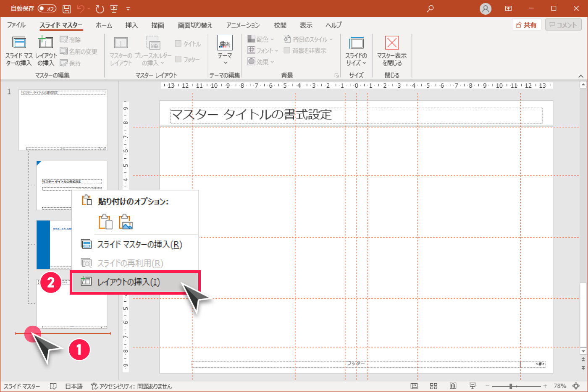Click the コメント comments button
Screen dimensions: 588x392
tap(563, 25)
